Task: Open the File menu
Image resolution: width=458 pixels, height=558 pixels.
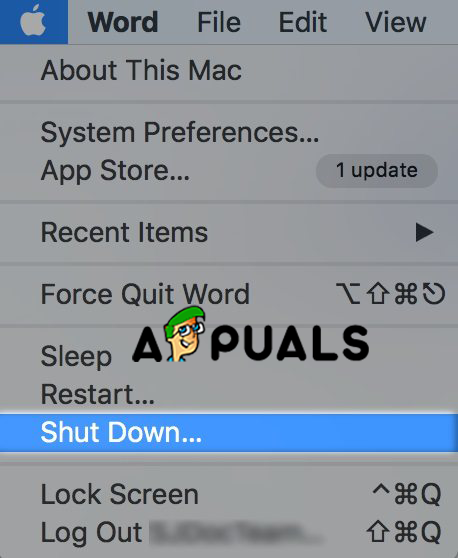Action: pyautogui.click(x=219, y=22)
